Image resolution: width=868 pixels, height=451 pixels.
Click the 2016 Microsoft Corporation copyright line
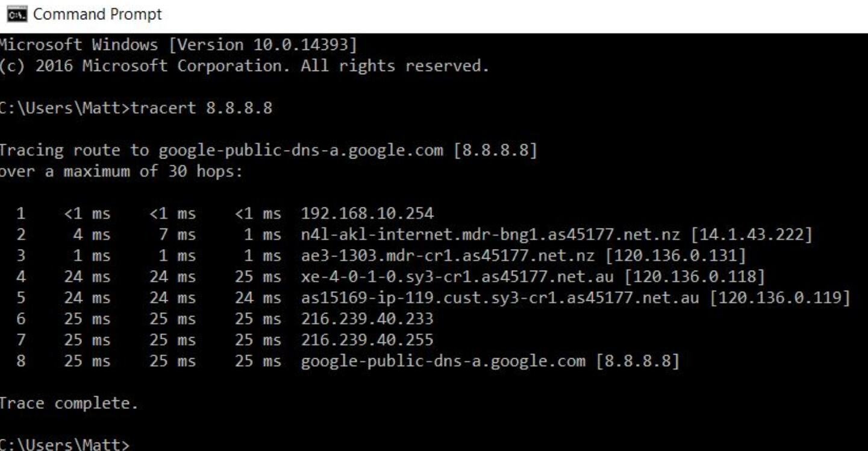coord(244,66)
